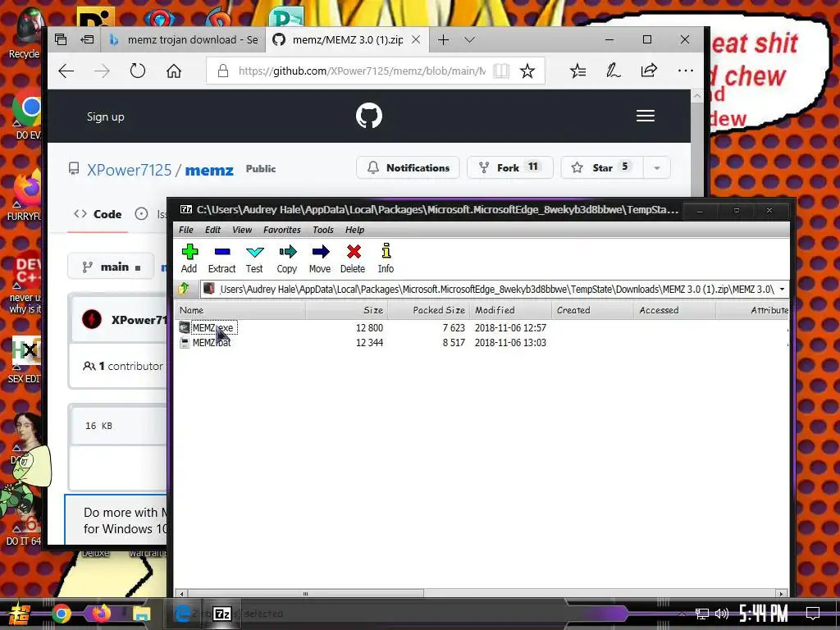Open the notification center icon
This screenshot has height=630, width=840.
point(813,614)
